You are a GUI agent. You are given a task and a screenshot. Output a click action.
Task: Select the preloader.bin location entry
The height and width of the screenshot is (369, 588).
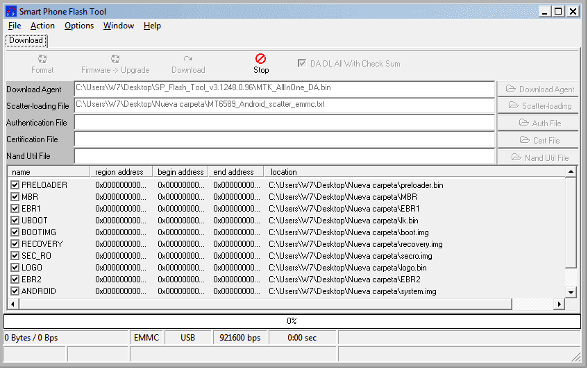pos(356,185)
